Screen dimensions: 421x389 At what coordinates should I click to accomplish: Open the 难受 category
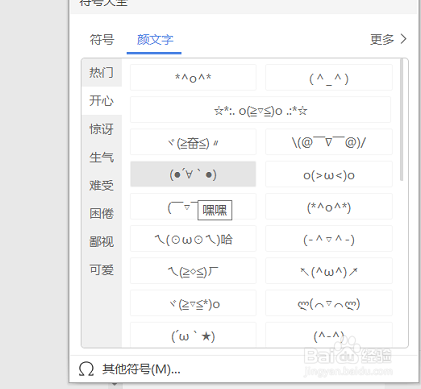pyautogui.click(x=102, y=185)
